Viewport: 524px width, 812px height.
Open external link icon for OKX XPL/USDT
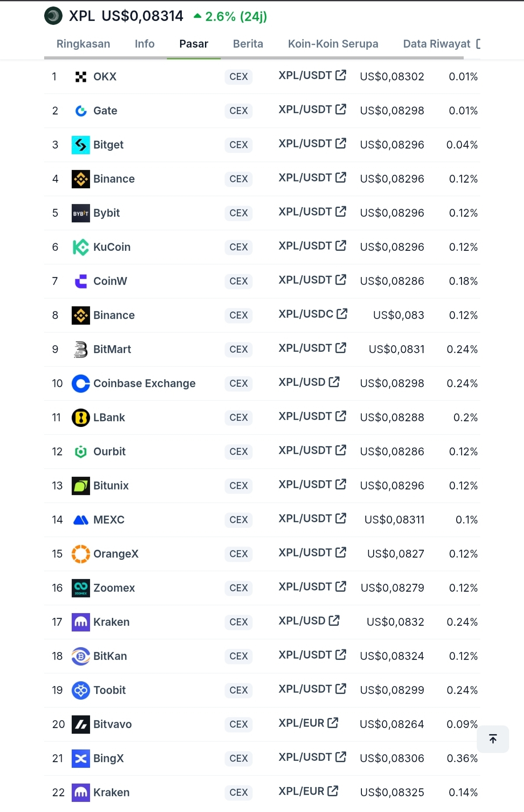point(341,76)
